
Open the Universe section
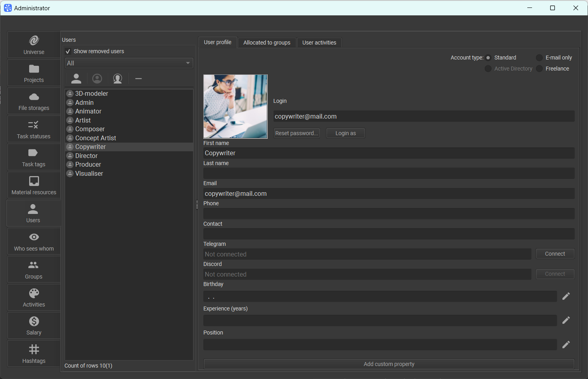tap(34, 45)
